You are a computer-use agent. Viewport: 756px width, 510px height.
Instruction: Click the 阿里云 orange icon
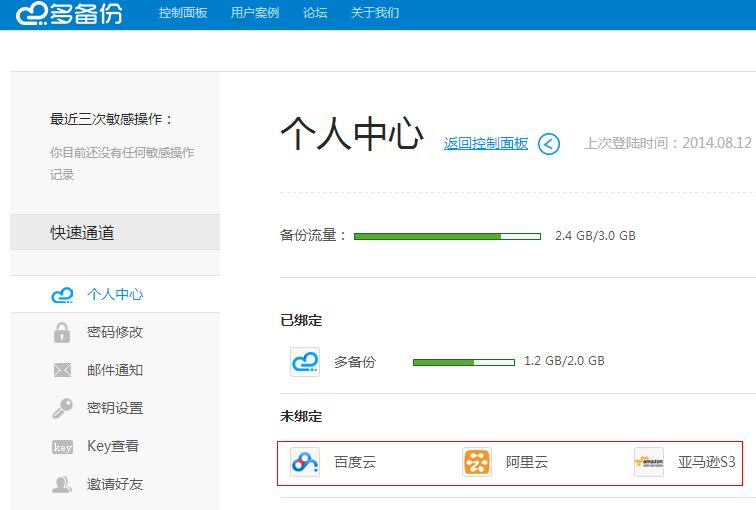(477, 462)
